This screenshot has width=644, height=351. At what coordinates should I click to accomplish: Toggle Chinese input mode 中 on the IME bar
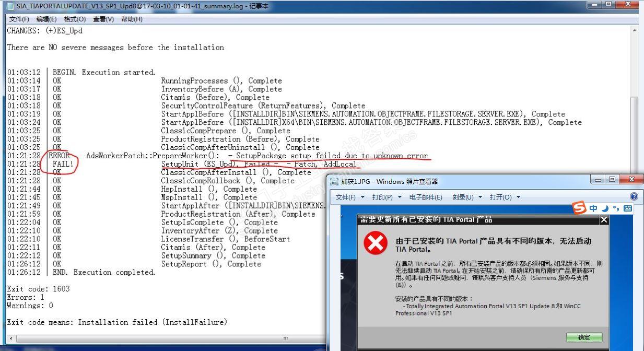[x=593, y=208]
